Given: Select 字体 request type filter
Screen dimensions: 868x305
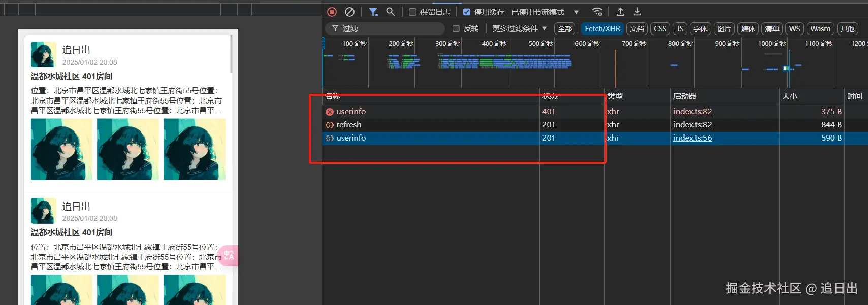Looking at the screenshot, I should click(700, 29).
